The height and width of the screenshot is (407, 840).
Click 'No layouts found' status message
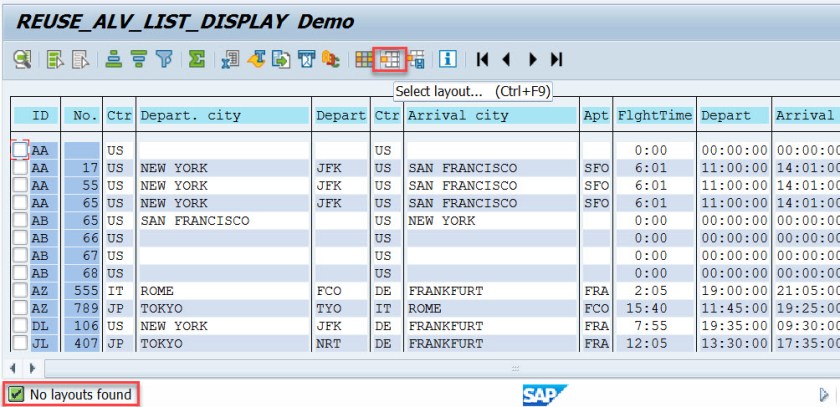click(80, 395)
